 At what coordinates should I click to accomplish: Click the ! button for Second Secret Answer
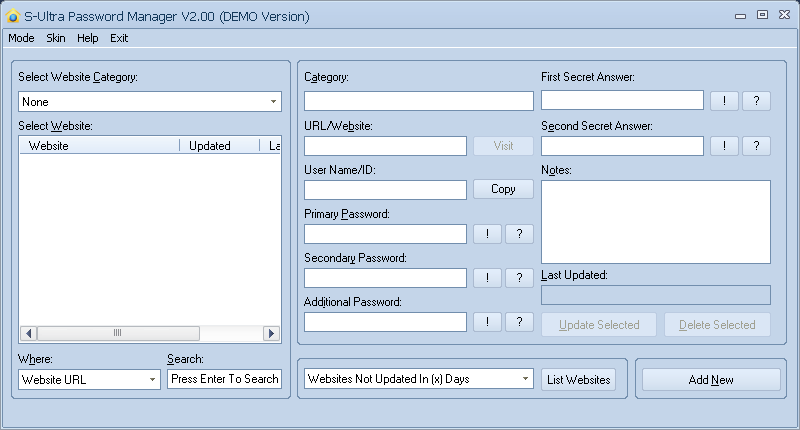724,146
